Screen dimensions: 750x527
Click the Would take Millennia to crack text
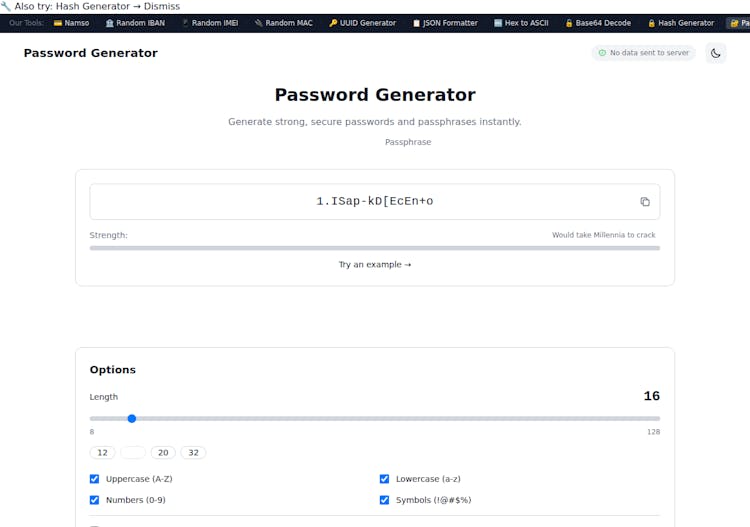click(x=604, y=235)
